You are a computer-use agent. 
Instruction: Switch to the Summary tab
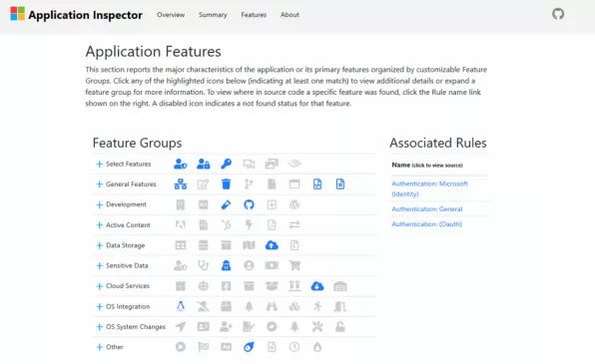(x=213, y=15)
